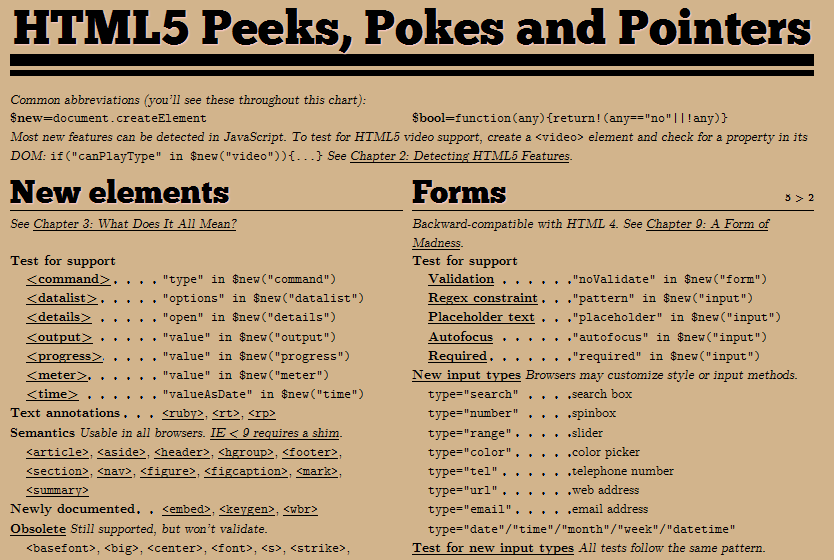834x560 pixels.
Task: Click the type="tel" telephone number row
Action: click(x=551, y=472)
